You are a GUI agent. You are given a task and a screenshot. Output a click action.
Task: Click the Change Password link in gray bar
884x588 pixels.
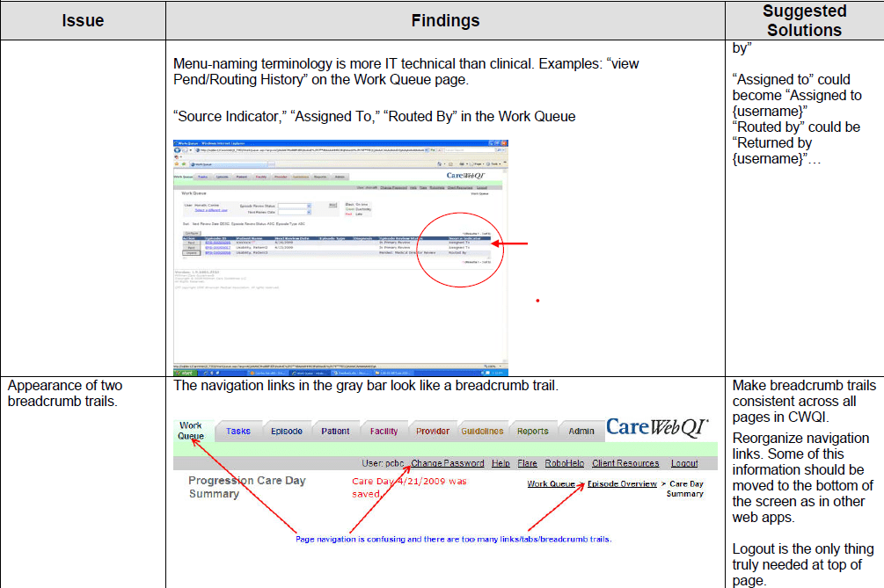[447, 463]
